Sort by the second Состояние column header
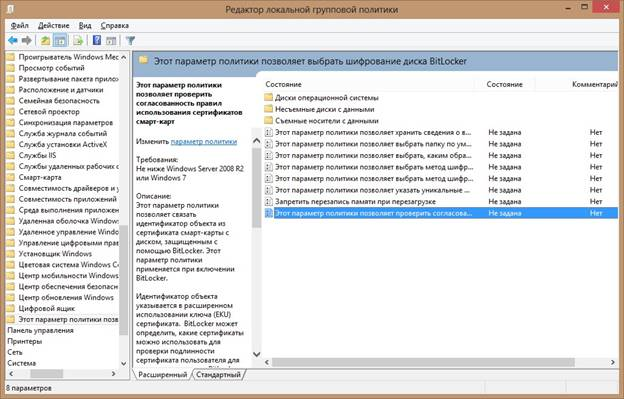The width and height of the screenshot is (624, 399). [504, 84]
